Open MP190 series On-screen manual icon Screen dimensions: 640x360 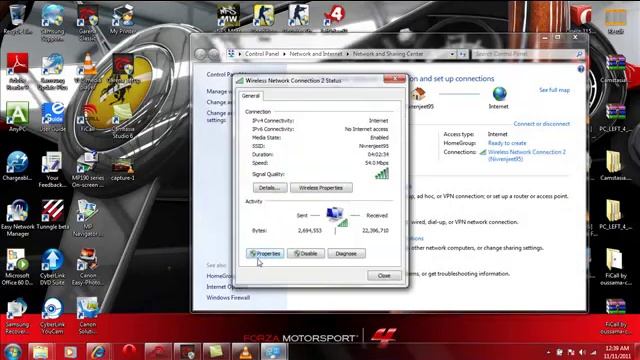87,169
